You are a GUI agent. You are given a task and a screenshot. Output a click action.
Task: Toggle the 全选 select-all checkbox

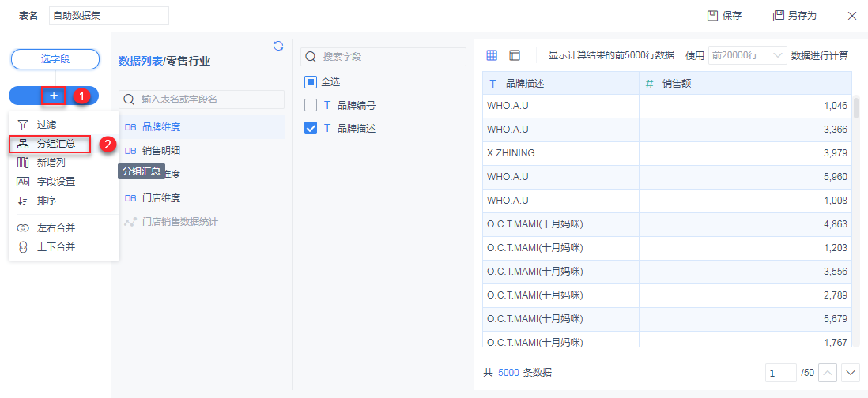(311, 81)
